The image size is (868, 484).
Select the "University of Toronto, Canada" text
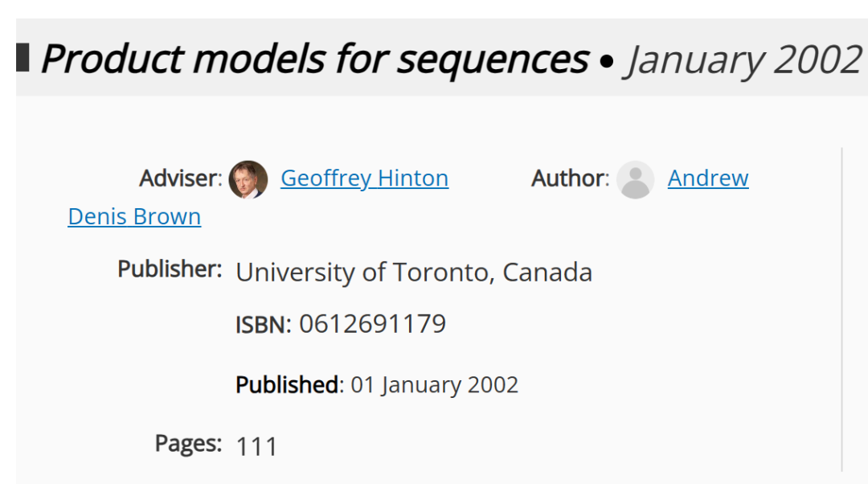point(414,273)
